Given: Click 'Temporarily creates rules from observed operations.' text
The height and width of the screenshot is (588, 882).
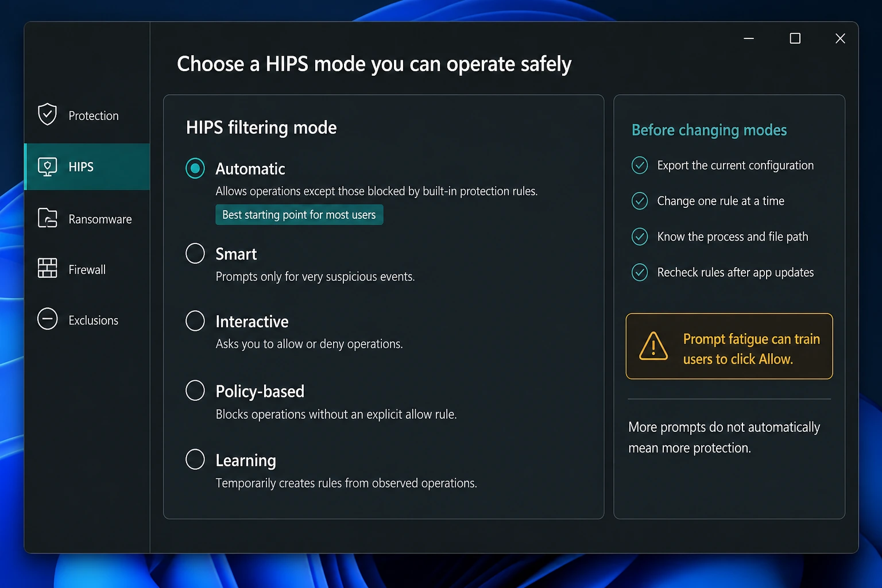Looking at the screenshot, I should click(346, 483).
